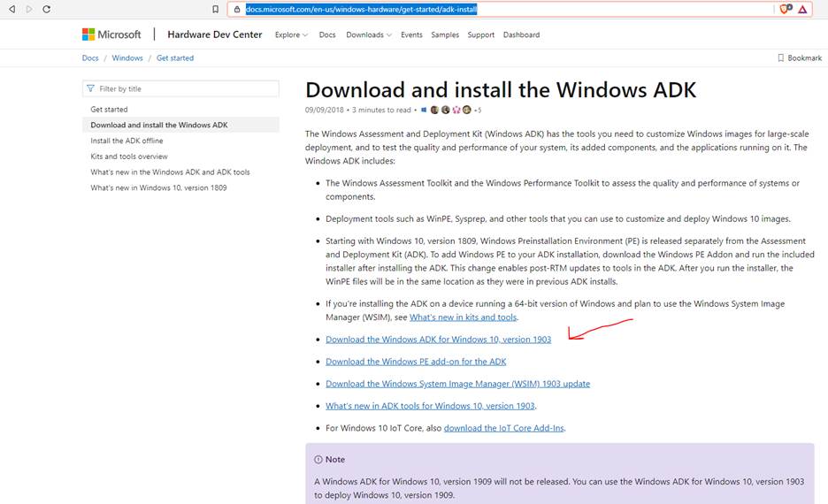Click the browser address bar URL
This screenshot has width=828, height=504.
(x=361, y=9)
